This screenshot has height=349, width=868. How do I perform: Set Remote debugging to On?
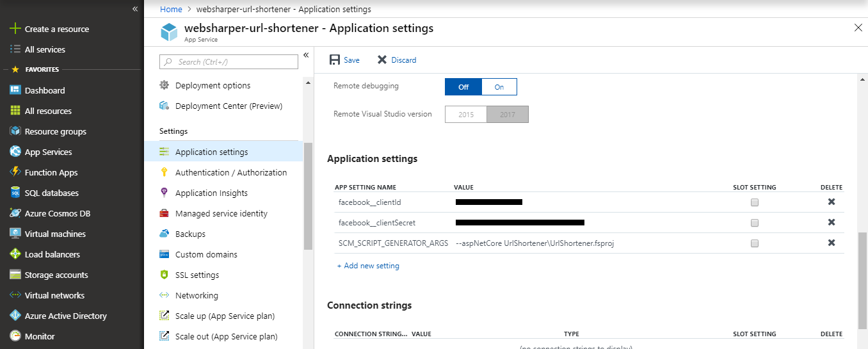[x=499, y=87]
